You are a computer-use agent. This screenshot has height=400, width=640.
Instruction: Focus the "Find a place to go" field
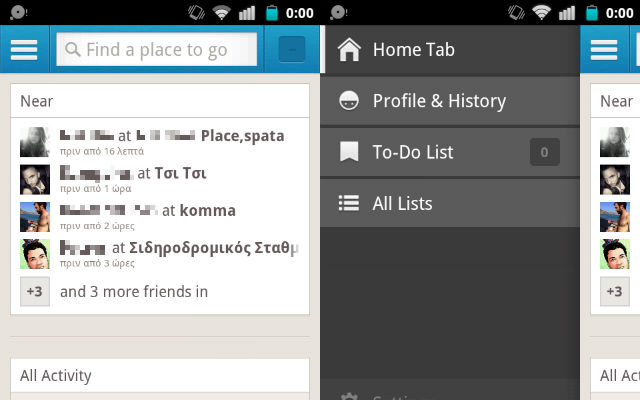[165, 50]
